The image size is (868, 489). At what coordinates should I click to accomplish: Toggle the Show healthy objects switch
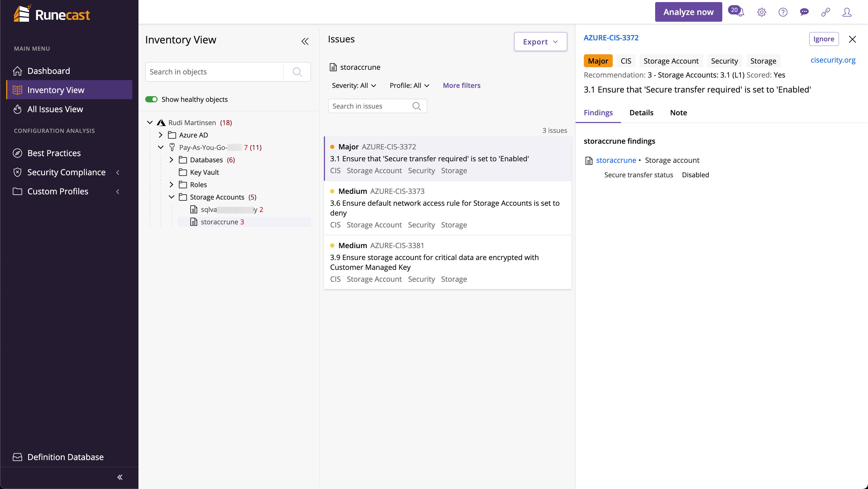(x=151, y=99)
